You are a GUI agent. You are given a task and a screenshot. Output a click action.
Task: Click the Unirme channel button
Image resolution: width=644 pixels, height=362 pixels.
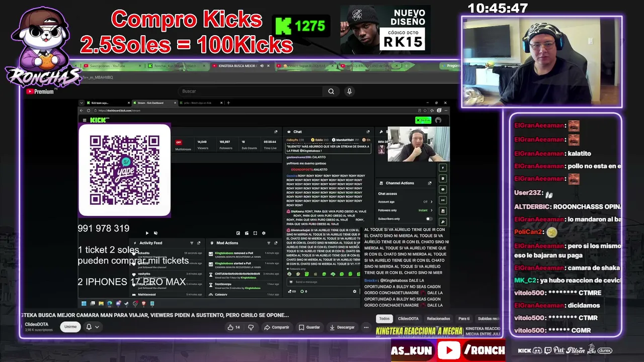pos(70,327)
